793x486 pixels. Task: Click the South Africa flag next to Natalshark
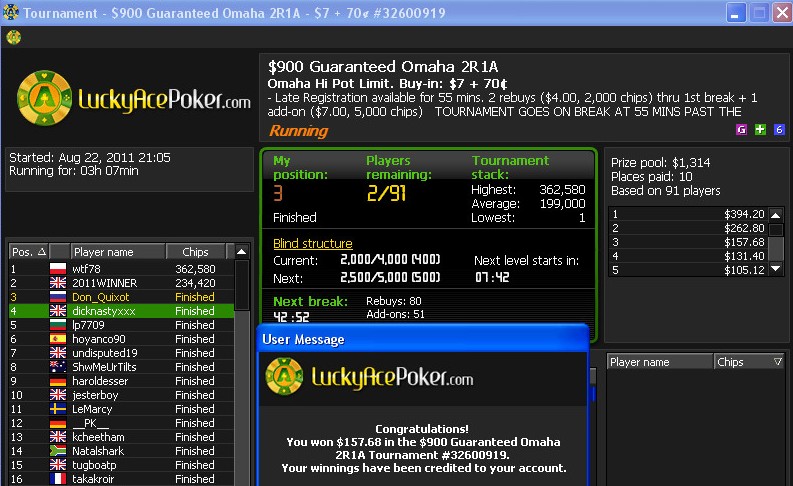click(58, 451)
